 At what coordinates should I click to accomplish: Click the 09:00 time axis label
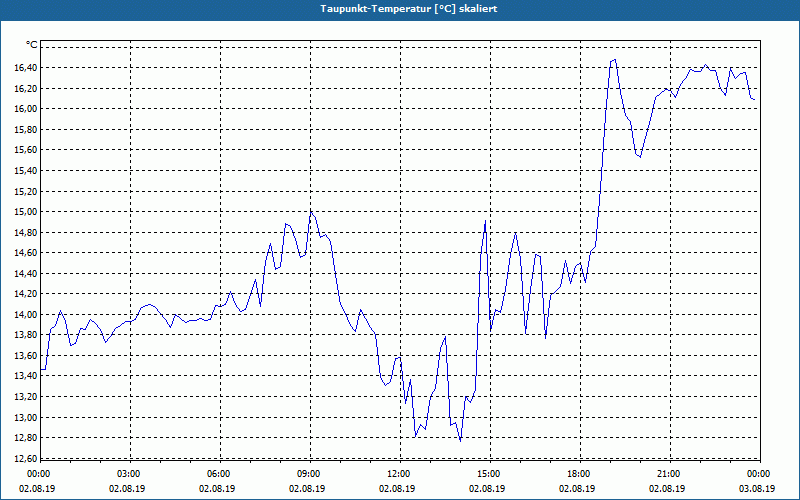click(x=309, y=474)
